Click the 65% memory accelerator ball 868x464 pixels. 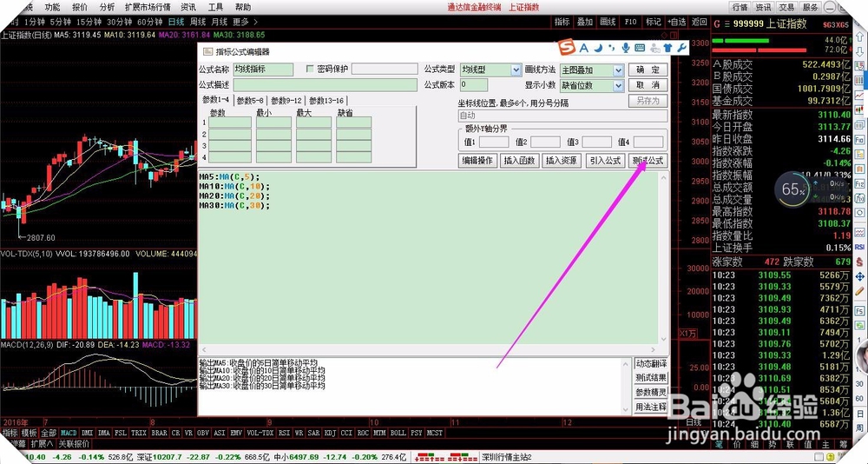[792, 189]
